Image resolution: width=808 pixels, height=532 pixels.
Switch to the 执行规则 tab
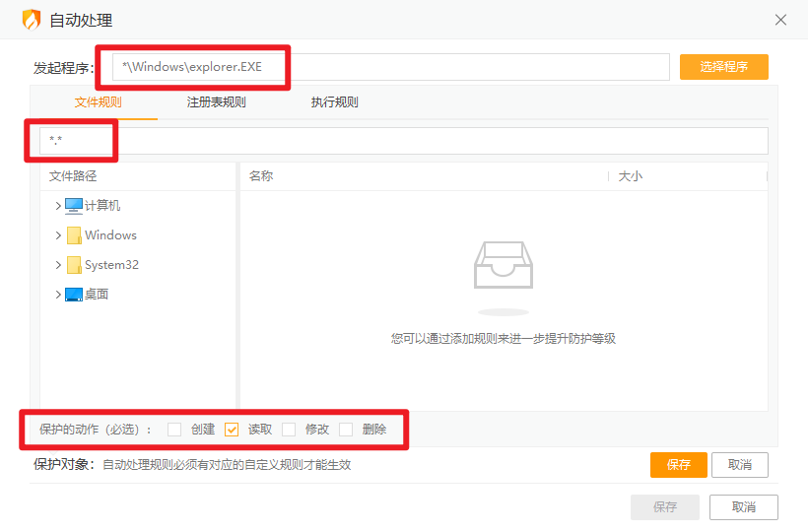click(334, 102)
